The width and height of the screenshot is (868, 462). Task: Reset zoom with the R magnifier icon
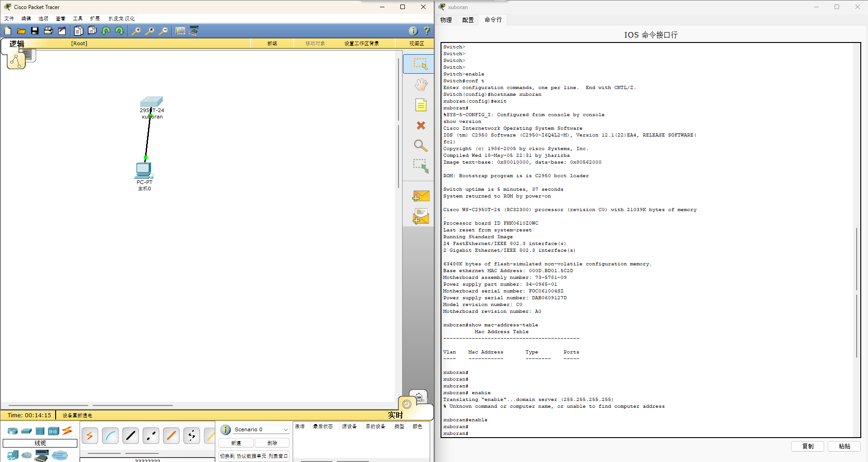click(x=150, y=31)
